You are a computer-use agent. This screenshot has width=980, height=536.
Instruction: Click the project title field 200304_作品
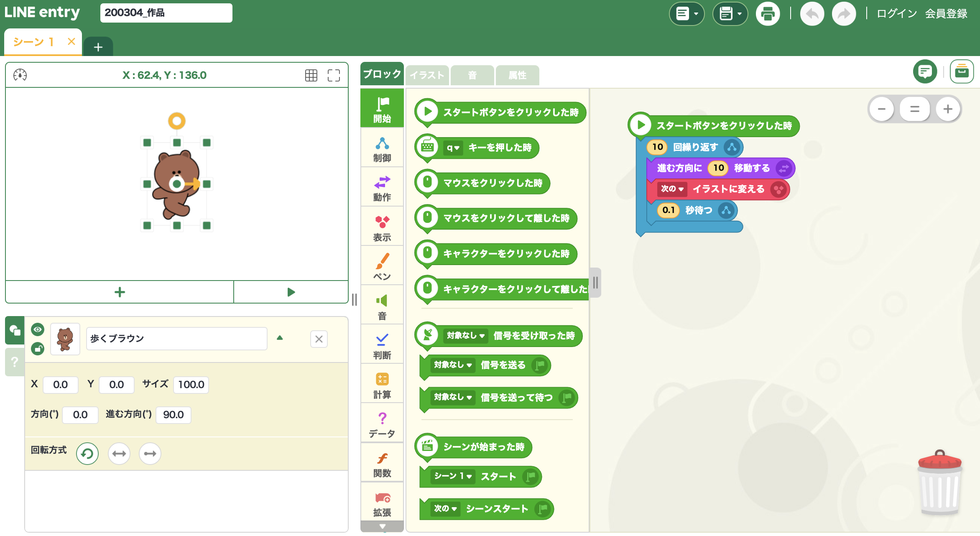click(166, 13)
